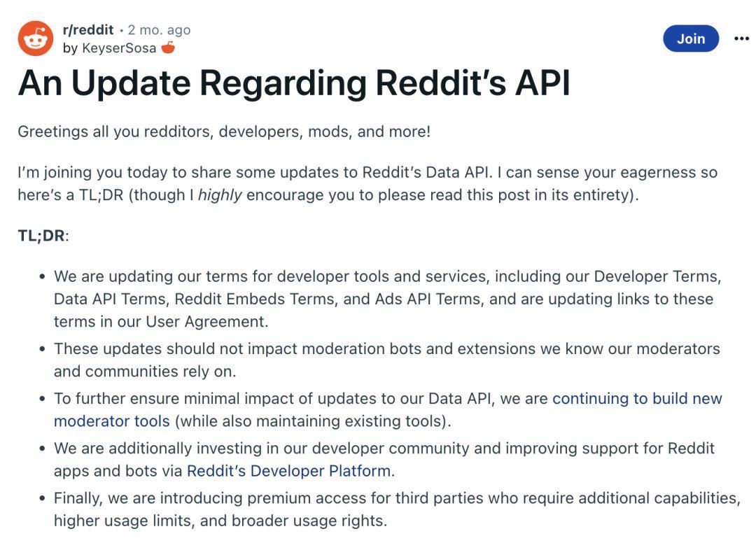Click the post title An Update Regarding Reddit's API
756x543 pixels.
coord(294,83)
